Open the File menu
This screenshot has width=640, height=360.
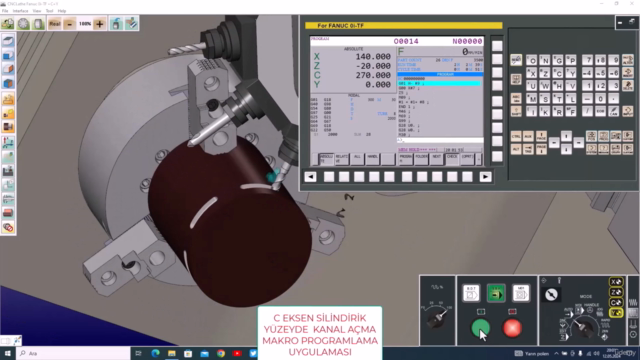pyautogui.click(x=5, y=11)
